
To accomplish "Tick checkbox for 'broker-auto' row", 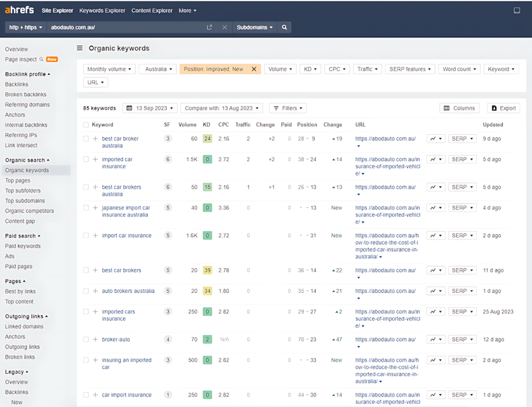I will click(x=86, y=340).
